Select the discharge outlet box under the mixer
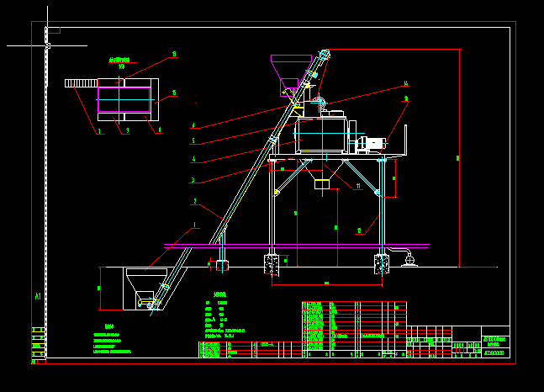Image resolution: width=544 pixels, height=392 pixels. coord(322,184)
